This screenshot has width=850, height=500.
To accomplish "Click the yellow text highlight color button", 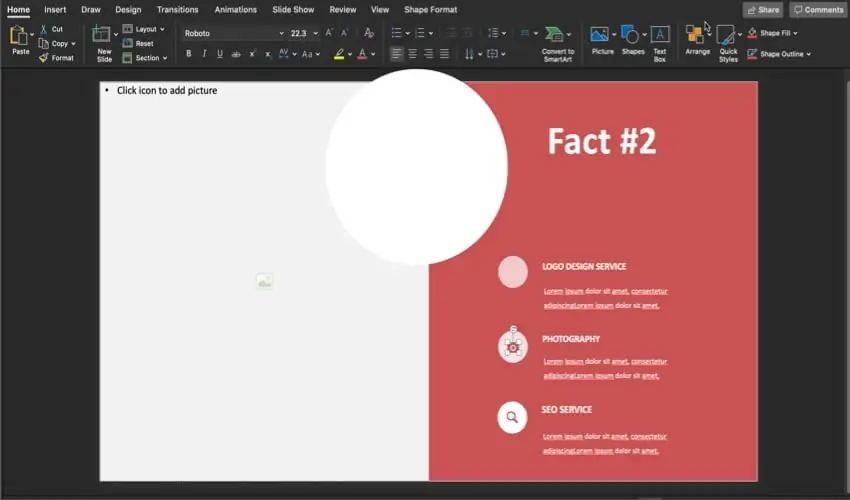I will [x=340, y=54].
